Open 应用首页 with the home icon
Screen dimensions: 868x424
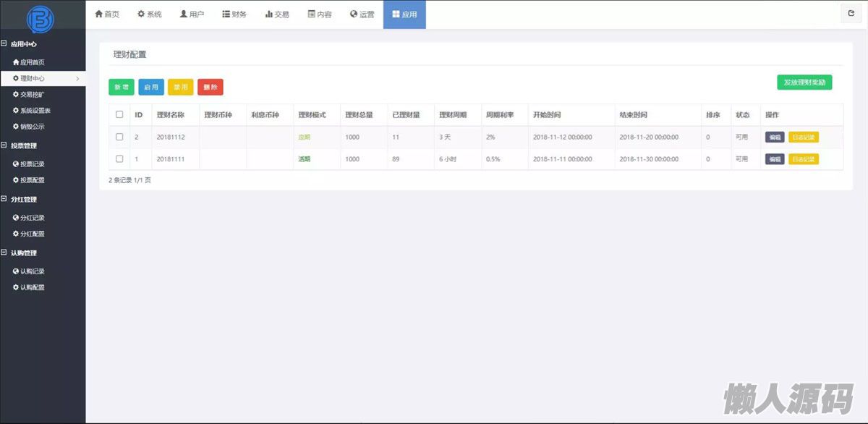pos(29,62)
